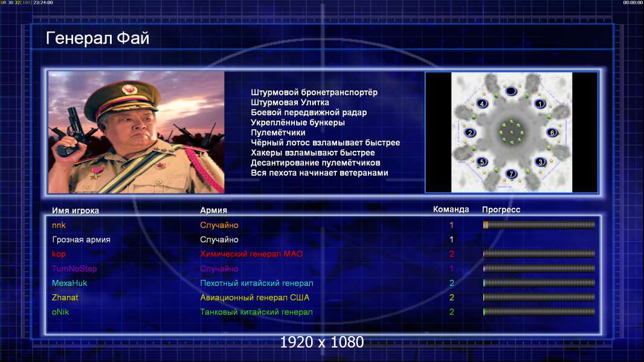Click 'Укреплённые бункеры' ability line
The width and height of the screenshot is (644, 362).
[x=298, y=122]
